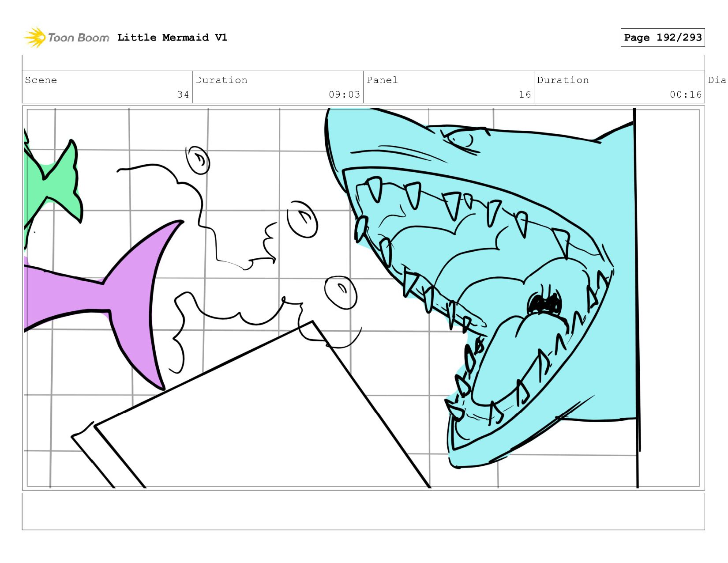Select the 'Little Mermaid V1' title text
The width and height of the screenshot is (728, 563).
coord(172,38)
